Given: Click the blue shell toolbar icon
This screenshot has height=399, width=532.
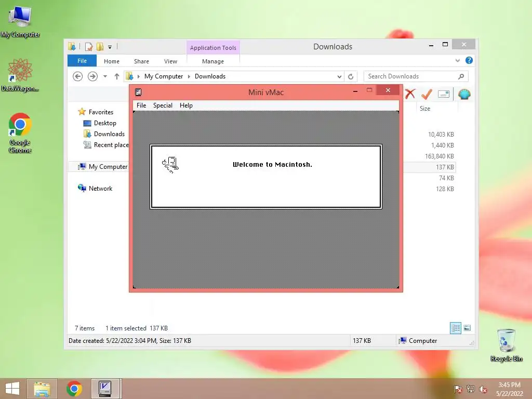Looking at the screenshot, I should 464,94.
